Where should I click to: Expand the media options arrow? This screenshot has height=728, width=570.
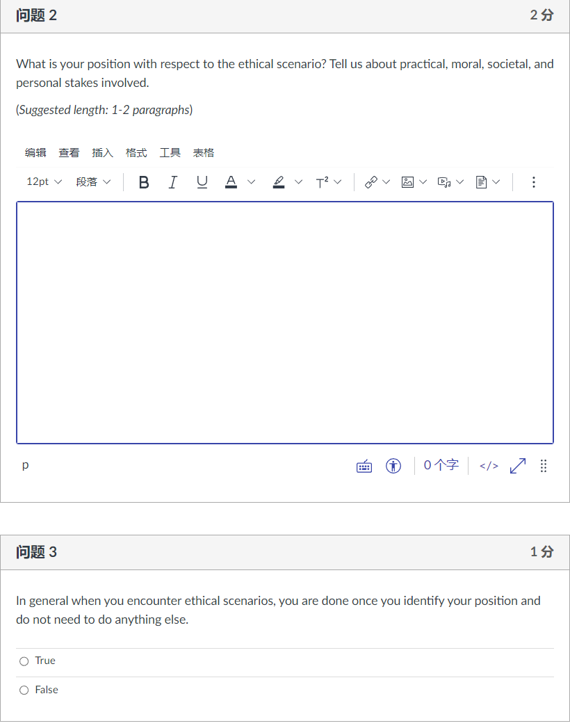[460, 182]
